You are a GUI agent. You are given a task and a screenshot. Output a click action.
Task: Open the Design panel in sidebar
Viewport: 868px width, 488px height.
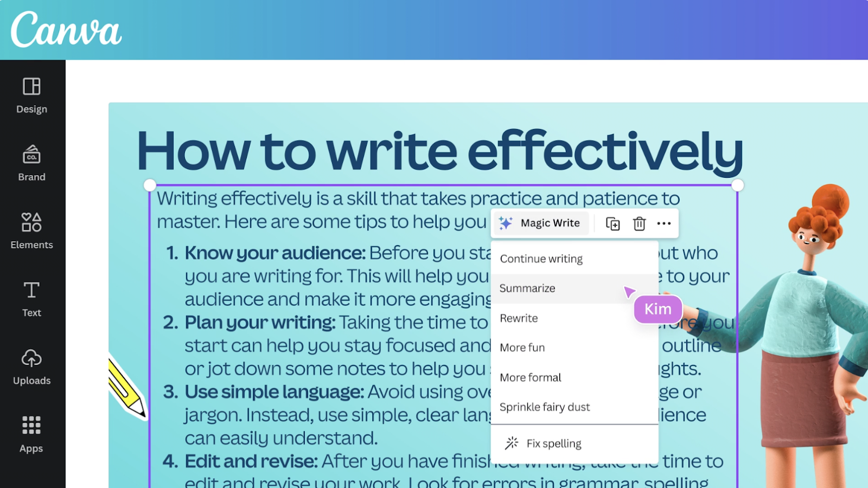[x=31, y=95]
